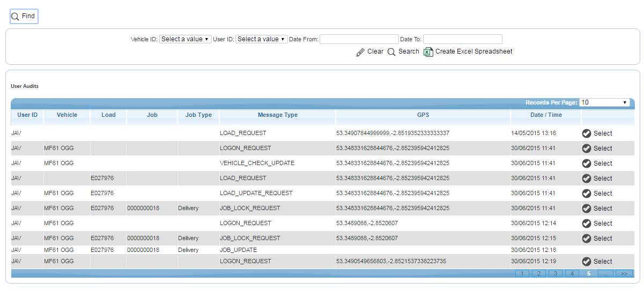The width and height of the screenshot is (644, 290).
Task: Sort by Load column header
Action: [108, 115]
